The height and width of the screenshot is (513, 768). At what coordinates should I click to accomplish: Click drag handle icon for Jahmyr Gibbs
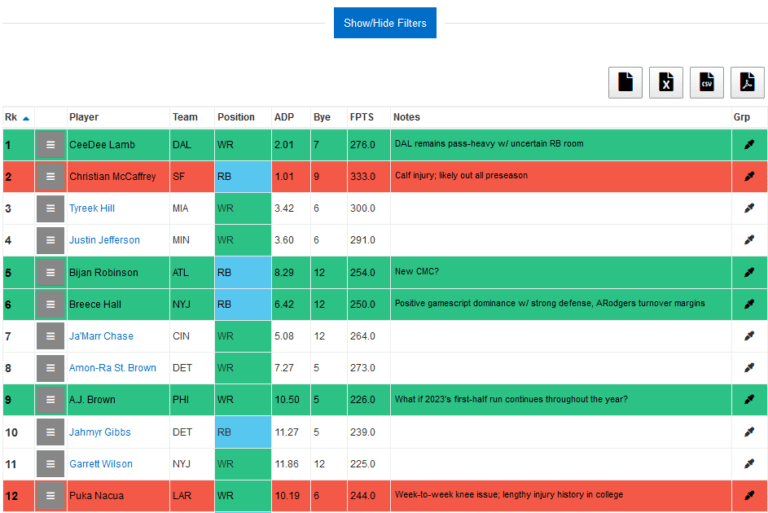point(50,432)
